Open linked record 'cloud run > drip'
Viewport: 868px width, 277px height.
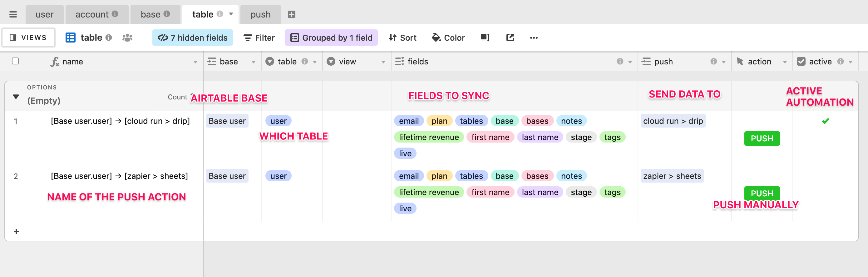[673, 121]
